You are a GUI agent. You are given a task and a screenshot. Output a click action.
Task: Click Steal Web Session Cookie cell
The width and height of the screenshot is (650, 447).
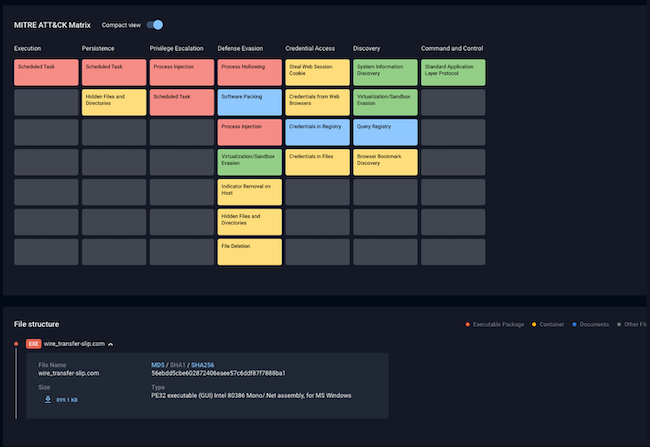point(318,73)
